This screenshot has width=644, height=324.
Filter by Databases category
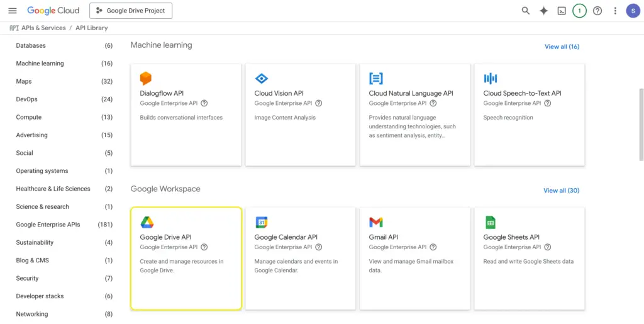tap(64, 45)
